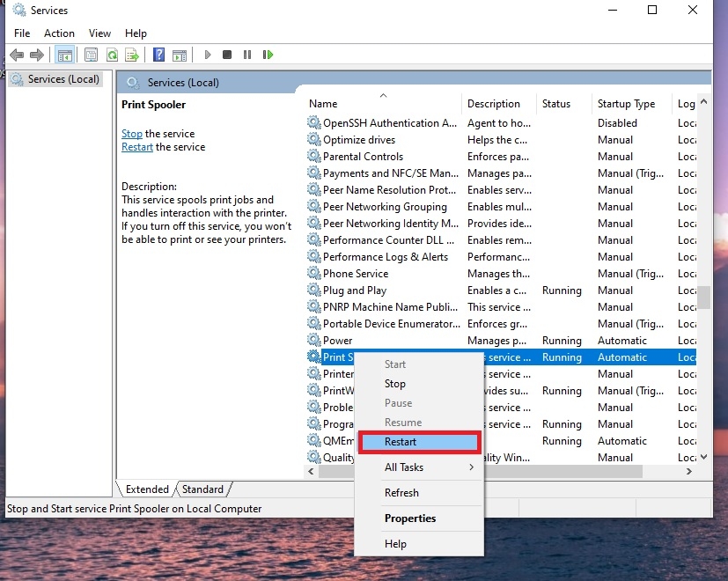
Task: Open Properties from the context menu
Action: click(x=418, y=518)
